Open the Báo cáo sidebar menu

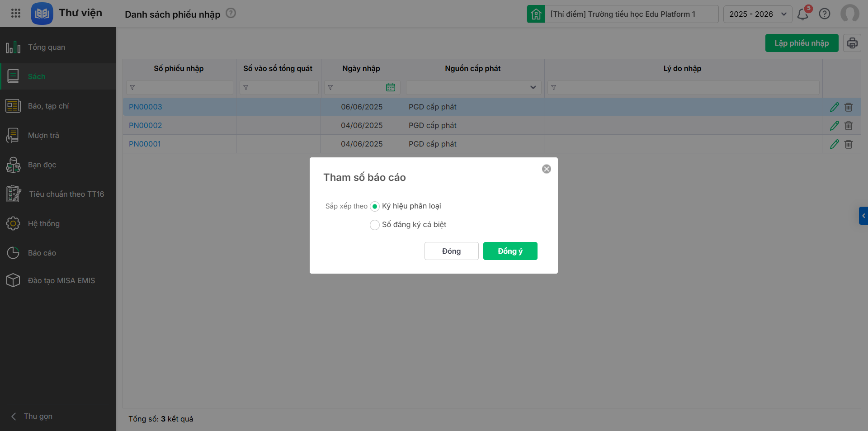(42, 253)
